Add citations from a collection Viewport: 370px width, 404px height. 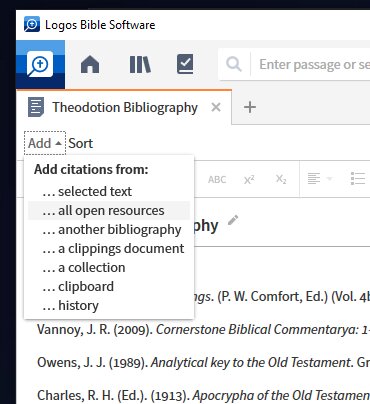[x=109, y=267]
